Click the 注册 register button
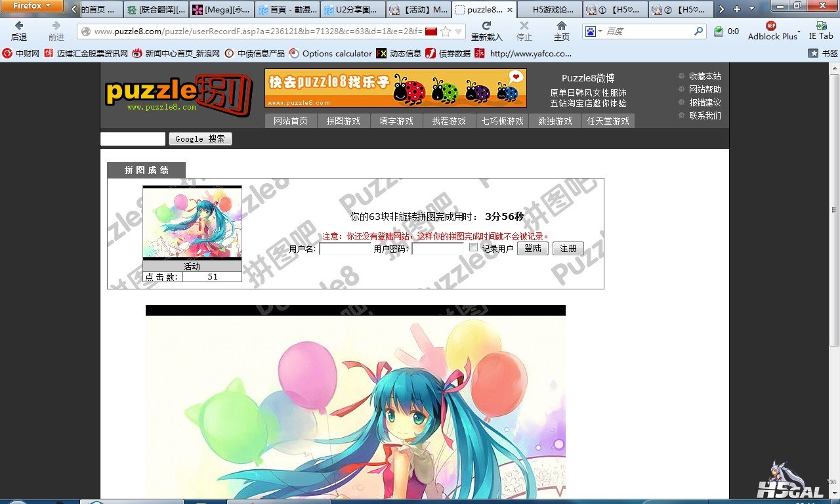 [568, 249]
